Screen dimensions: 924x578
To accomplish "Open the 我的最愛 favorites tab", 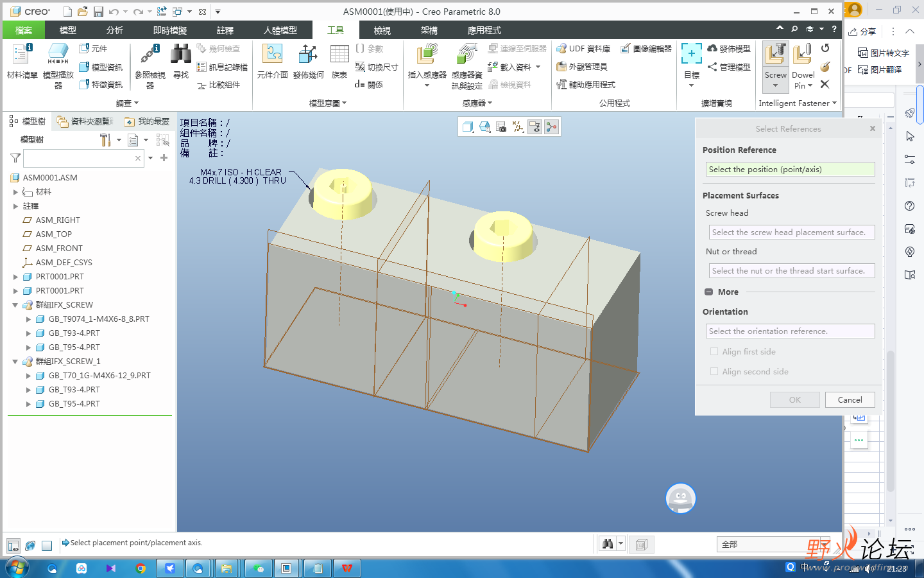I will coord(147,121).
